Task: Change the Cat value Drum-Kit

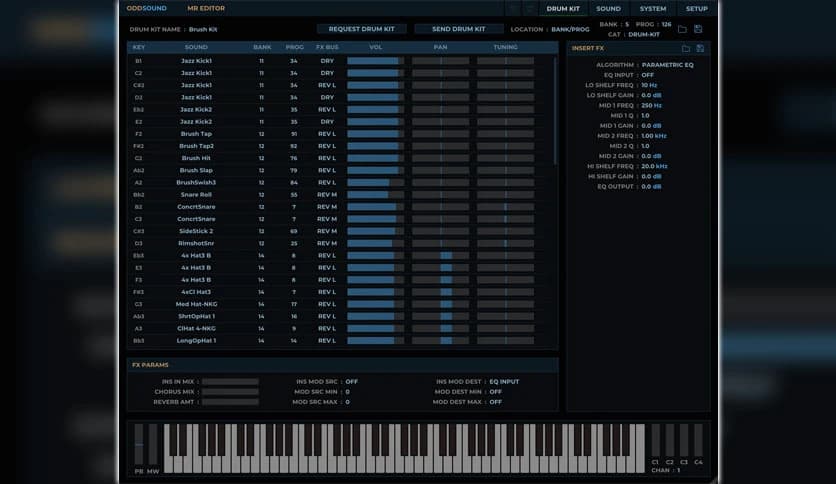Action: click(x=644, y=34)
